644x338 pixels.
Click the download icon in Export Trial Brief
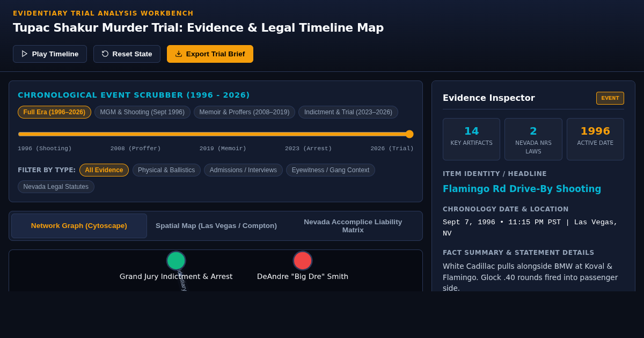pyautogui.click(x=179, y=54)
